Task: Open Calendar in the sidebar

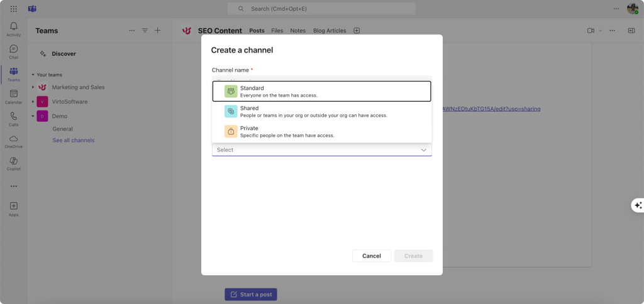Action: tap(14, 97)
